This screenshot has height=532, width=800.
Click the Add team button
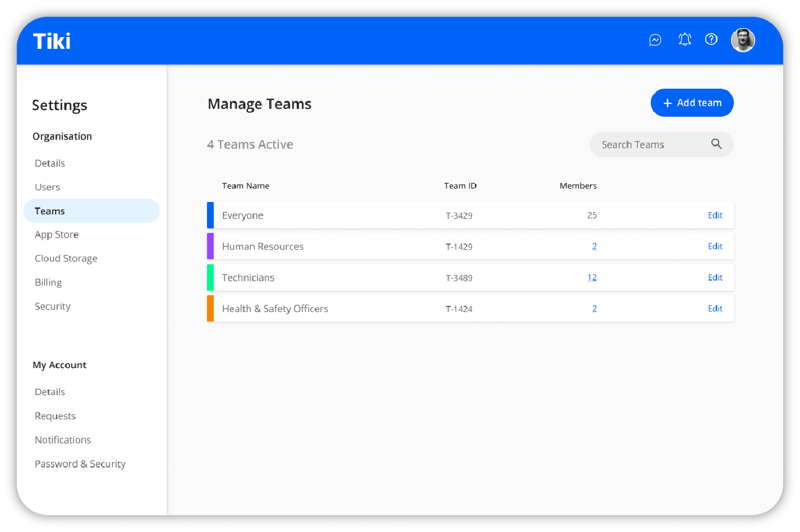pyautogui.click(x=692, y=103)
